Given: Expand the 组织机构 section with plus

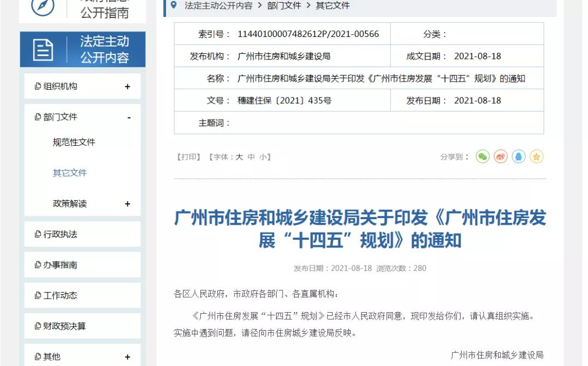Looking at the screenshot, I should [x=127, y=86].
